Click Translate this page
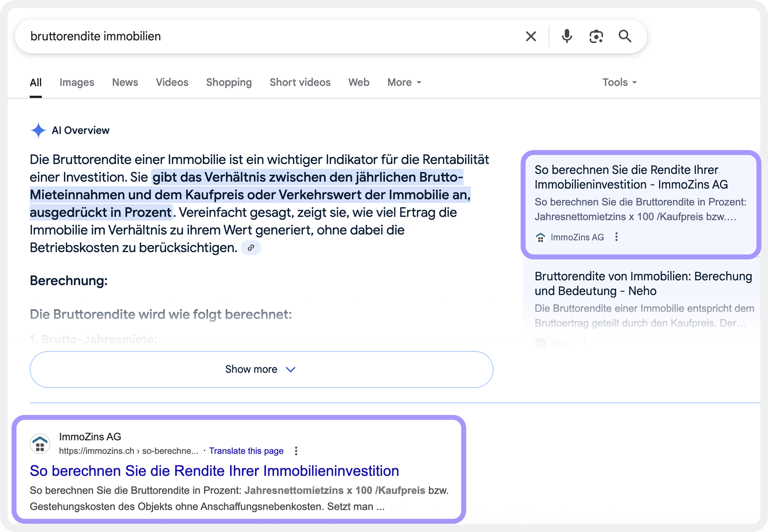Viewport: 768px width, 532px height. point(246,451)
